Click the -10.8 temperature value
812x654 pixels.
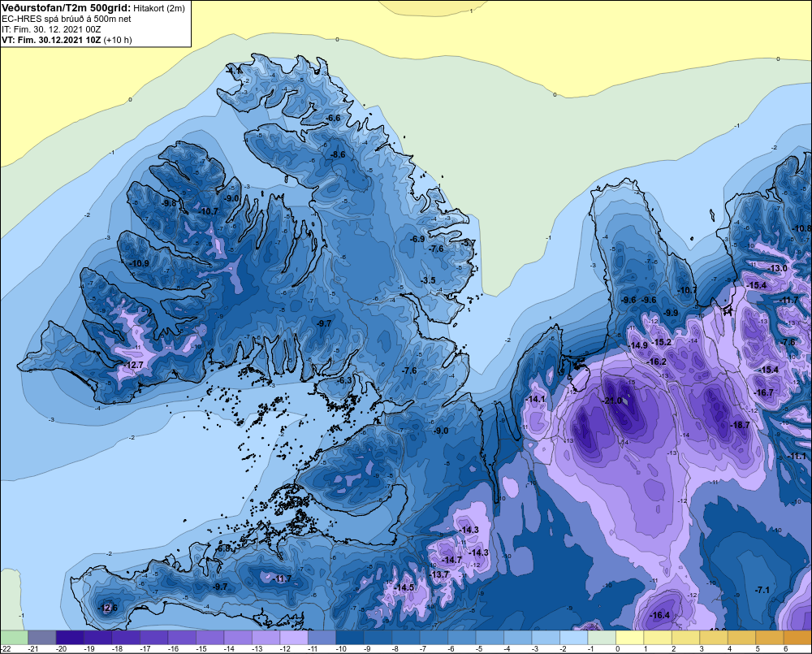coord(801,228)
